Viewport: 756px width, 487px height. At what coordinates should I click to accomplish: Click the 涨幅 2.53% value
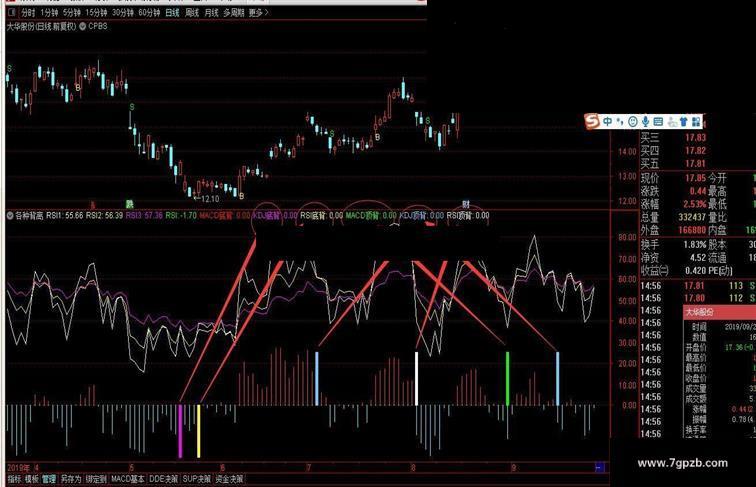coord(695,203)
